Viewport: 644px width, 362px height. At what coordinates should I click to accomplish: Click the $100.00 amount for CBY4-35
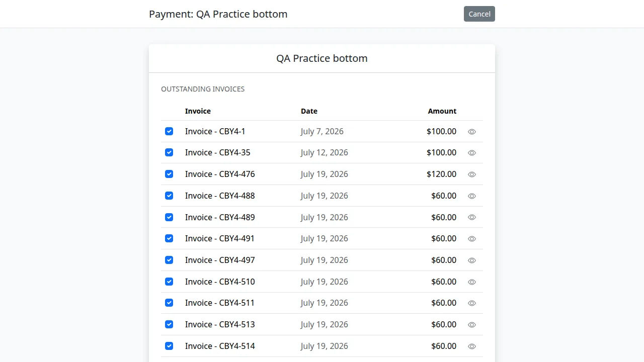(x=441, y=152)
